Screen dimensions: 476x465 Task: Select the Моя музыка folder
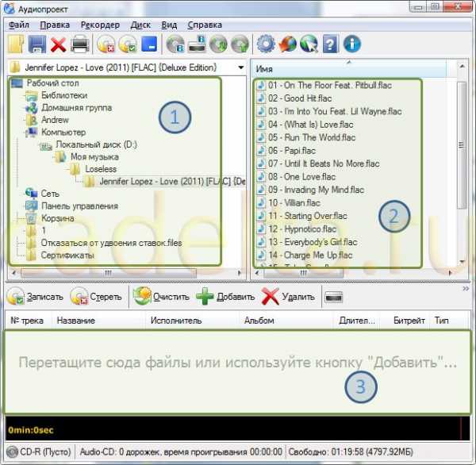point(94,157)
